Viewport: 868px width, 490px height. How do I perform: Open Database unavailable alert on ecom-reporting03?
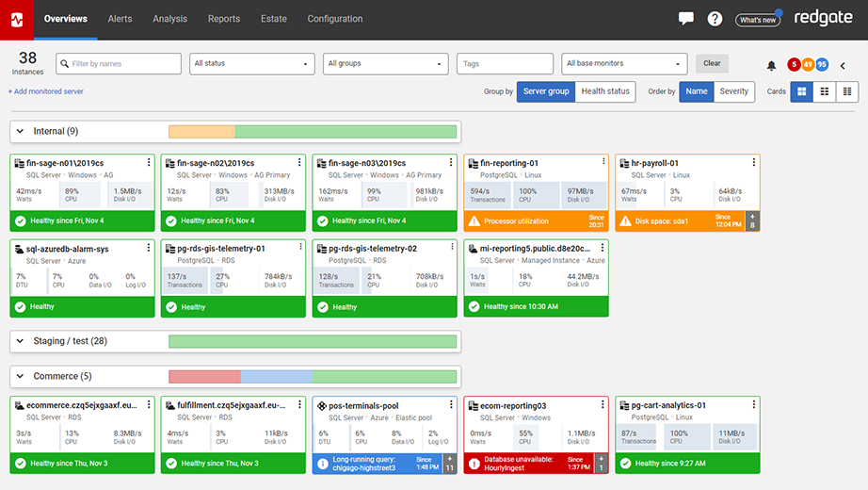529,464
